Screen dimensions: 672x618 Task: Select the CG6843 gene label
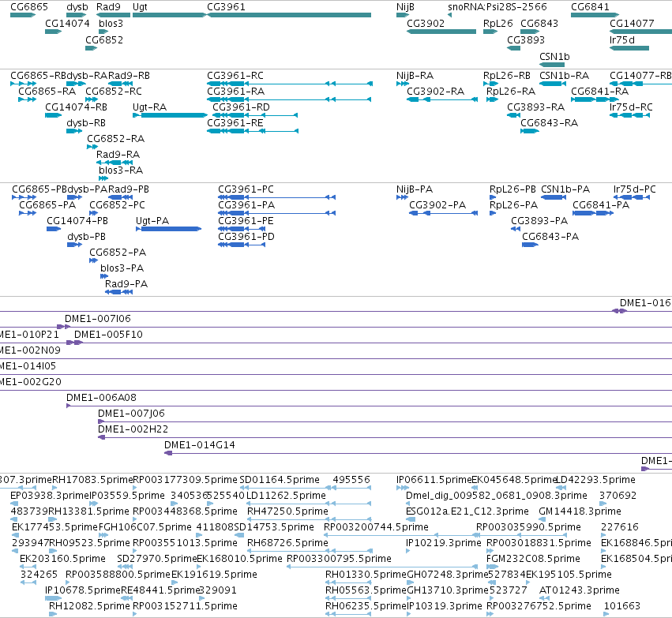tap(539, 24)
